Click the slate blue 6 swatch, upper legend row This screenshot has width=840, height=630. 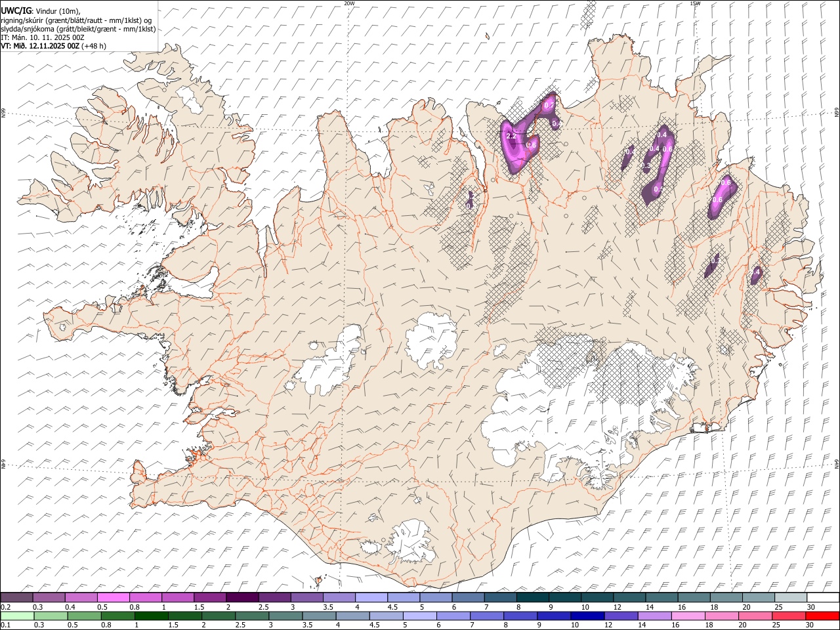point(468,597)
